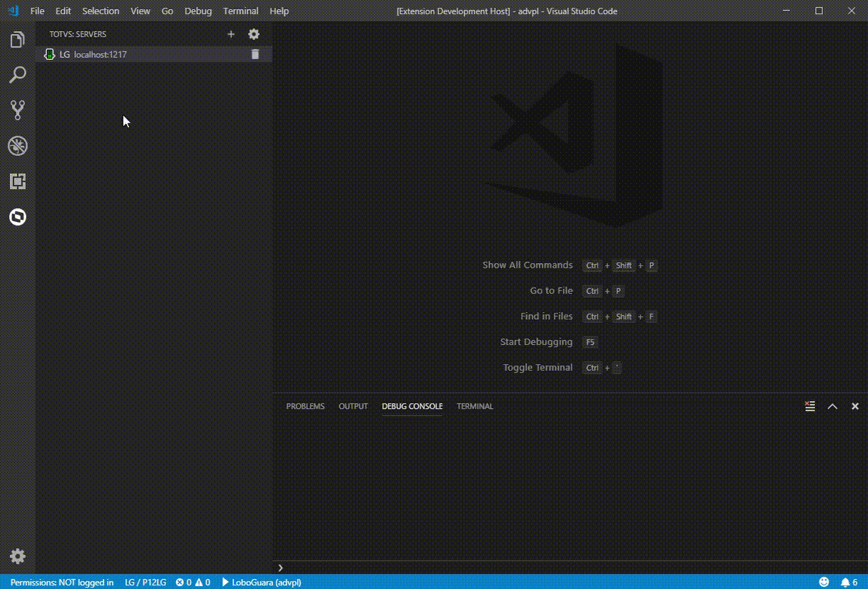Image resolution: width=868 pixels, height=589 pixels.
Task: Switch to the Problems tab
Action: pos(305,406)
